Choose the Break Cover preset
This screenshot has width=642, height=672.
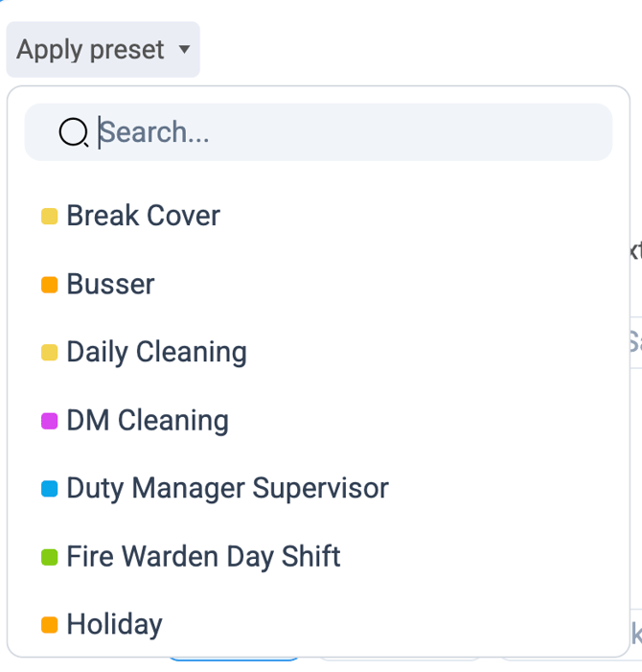[143, 216]
